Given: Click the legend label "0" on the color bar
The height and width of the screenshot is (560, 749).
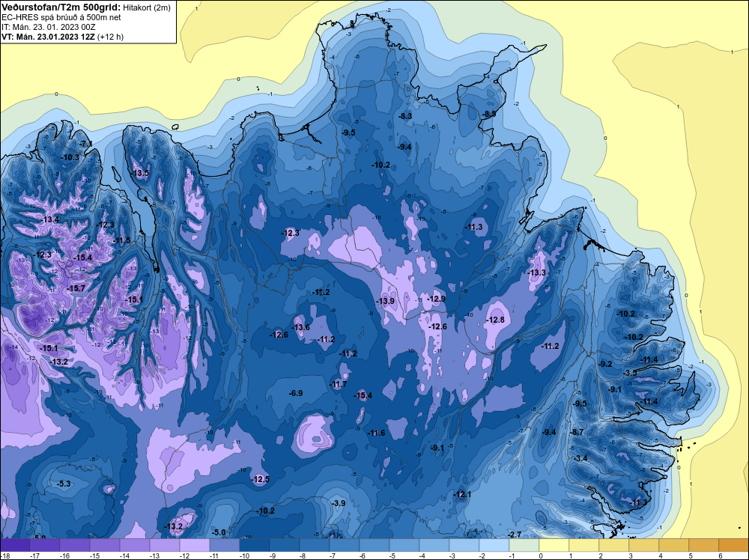Looking at the screenshot, I should (541, 556).
